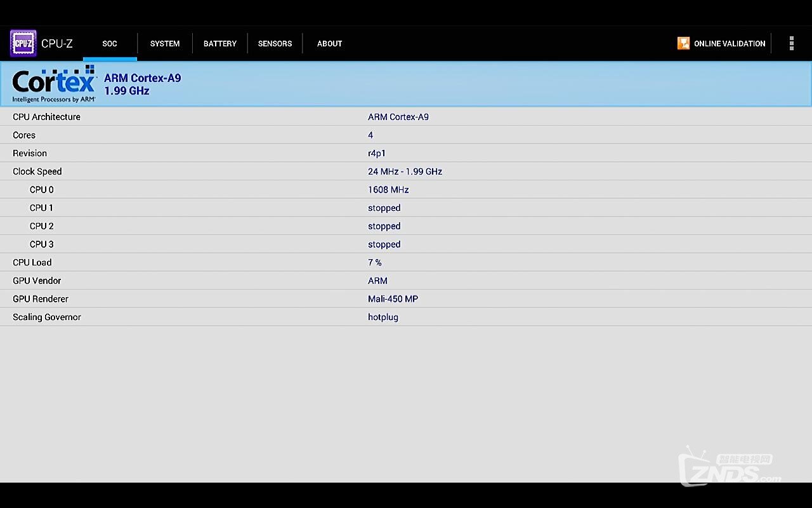Click the stopped value for CPU 1
812x508 pixels.
[384, 208]
